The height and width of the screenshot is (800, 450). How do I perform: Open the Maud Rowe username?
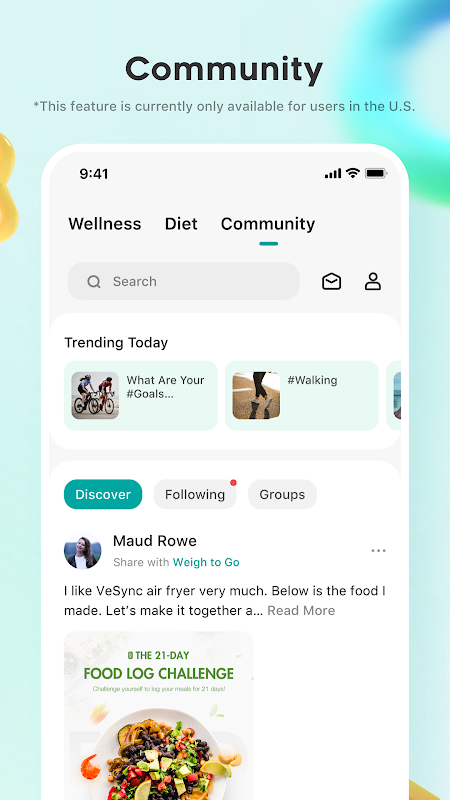(155, 541)
